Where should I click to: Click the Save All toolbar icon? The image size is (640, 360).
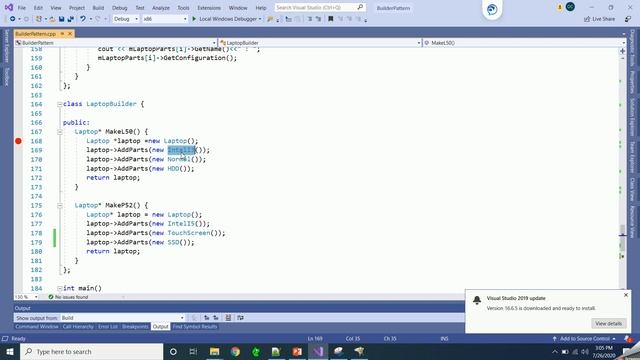click(x=71, y=19)
